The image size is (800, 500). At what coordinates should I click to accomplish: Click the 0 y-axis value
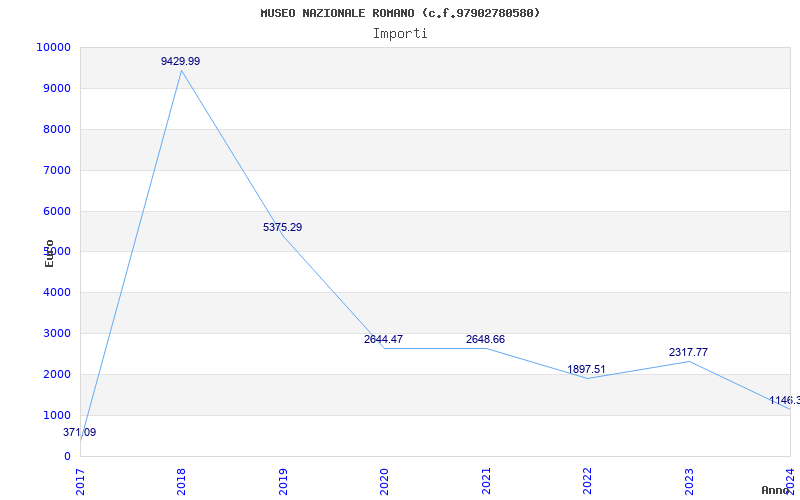click(67, 457)
